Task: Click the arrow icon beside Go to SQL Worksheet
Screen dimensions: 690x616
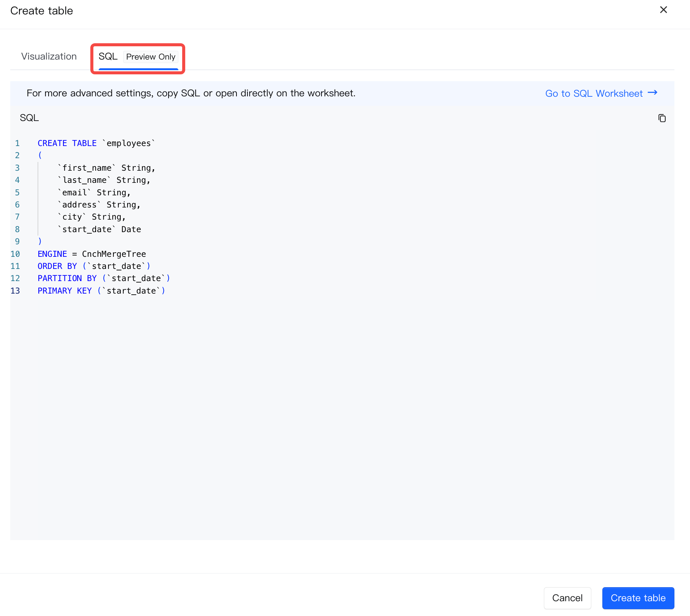Action: tap(652, 93)
